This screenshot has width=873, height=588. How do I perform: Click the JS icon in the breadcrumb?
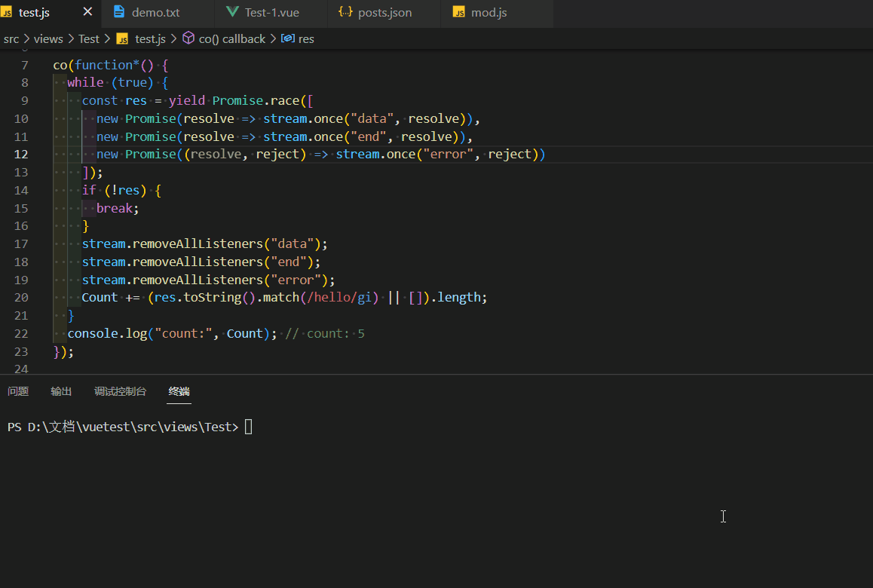122,39
